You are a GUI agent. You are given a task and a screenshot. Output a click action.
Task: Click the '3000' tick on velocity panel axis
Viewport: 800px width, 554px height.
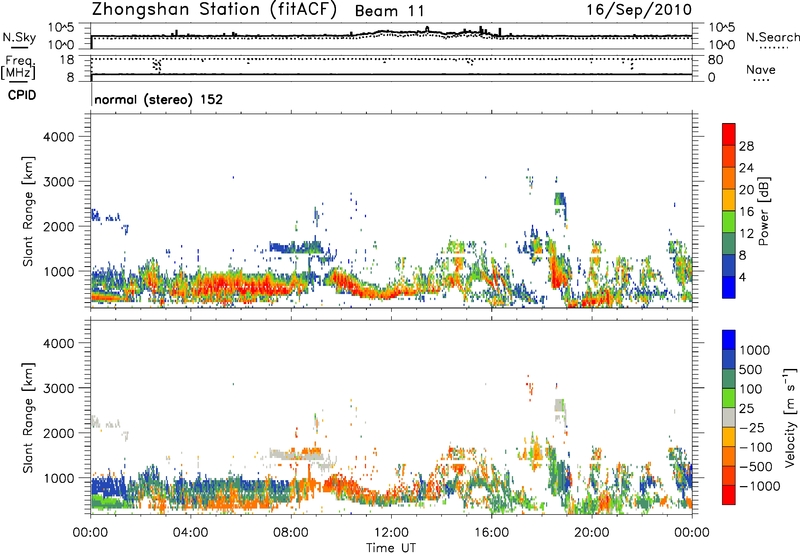(x=58, y=388)
